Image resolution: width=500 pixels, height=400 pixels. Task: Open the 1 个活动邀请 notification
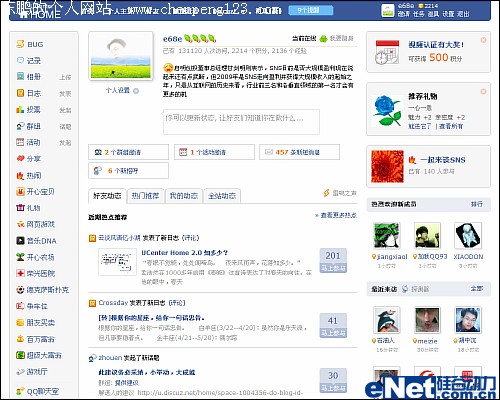(214, 152)
